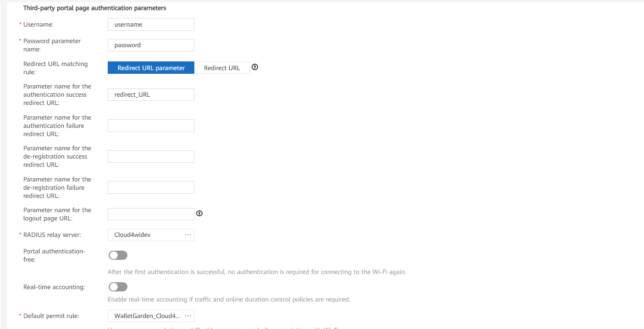
Task: Click the logout page URL parameter input
Action: point(151,214)
